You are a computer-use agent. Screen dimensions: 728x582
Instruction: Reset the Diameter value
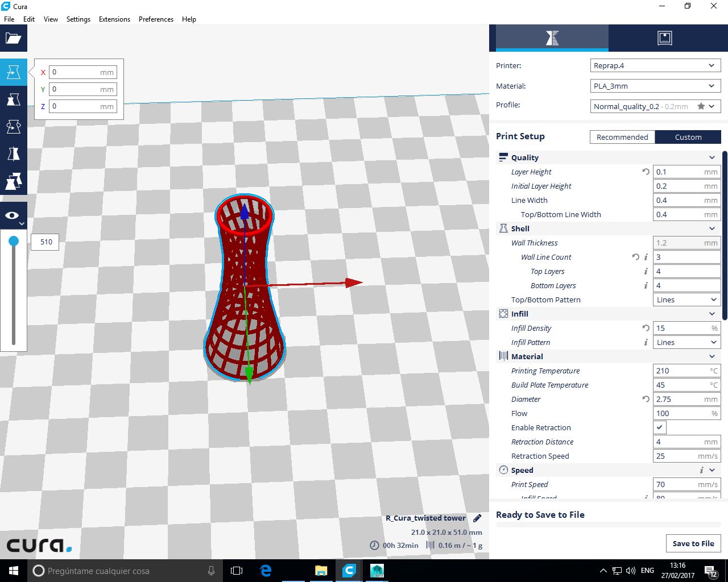pyautogui.click(x=646, y=399)
